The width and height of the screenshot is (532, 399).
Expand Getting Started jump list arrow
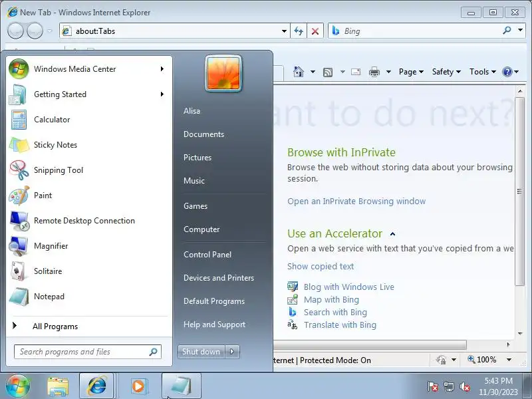pos(162,94)
